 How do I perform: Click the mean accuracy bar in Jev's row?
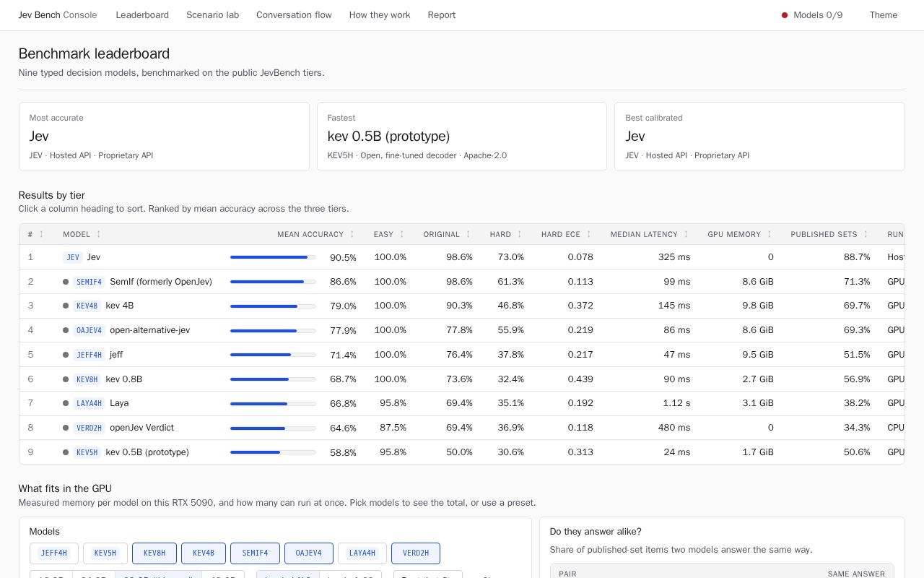tap(273, 257)
